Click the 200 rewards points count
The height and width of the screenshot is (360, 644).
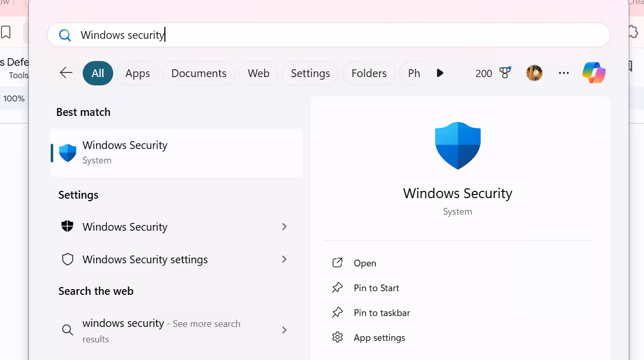(x=484, y=73)
